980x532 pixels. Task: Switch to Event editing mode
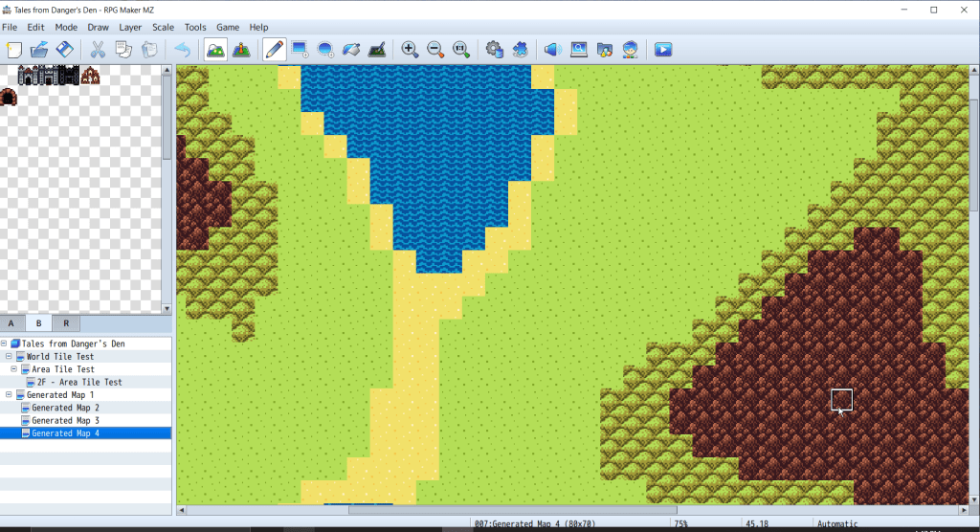tap(241, 49)
